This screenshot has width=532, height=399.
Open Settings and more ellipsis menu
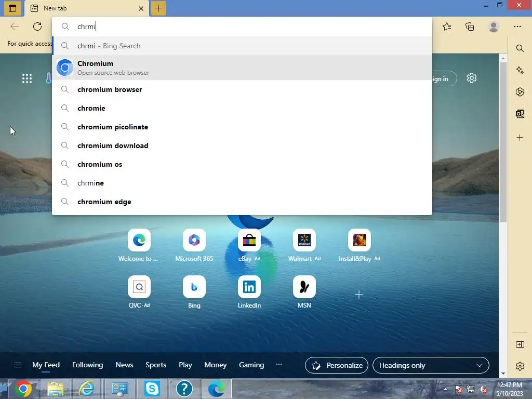click(517, 26)
